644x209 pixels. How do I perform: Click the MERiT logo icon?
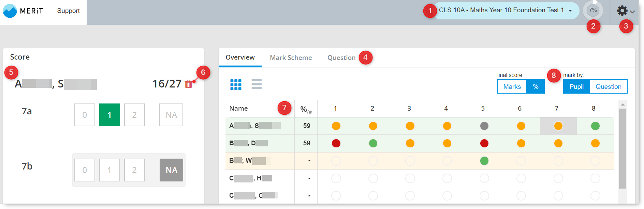tap(10, 11)
